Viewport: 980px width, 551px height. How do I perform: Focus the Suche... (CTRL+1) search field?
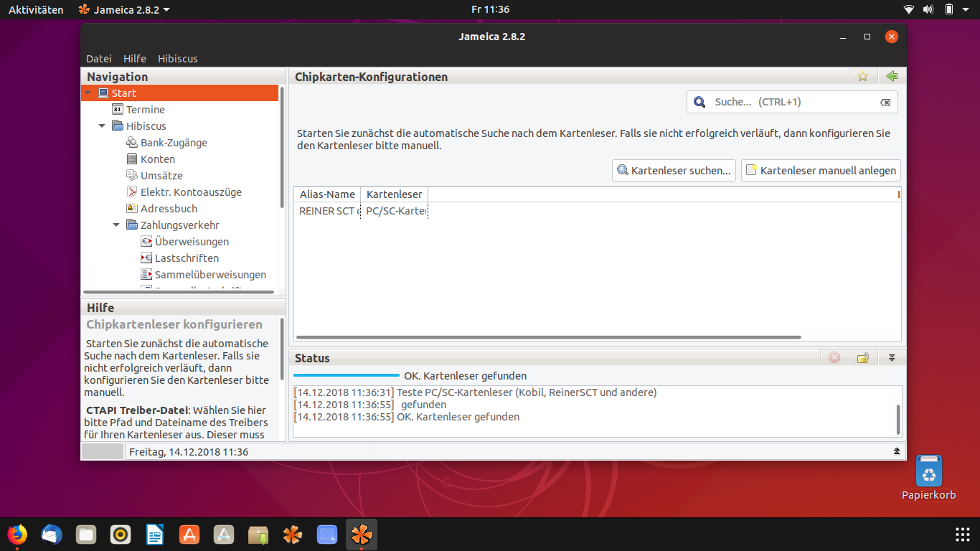coord(793,102)
